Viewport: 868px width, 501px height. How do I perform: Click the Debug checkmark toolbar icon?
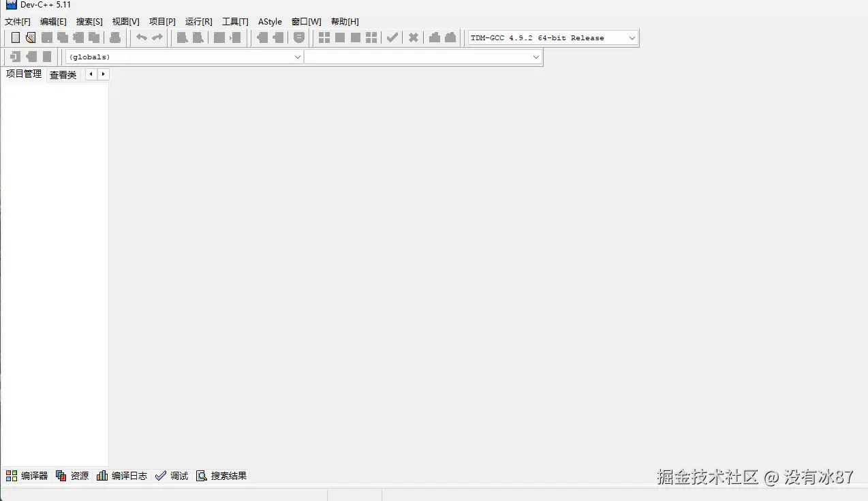click(x=392, y=38)
